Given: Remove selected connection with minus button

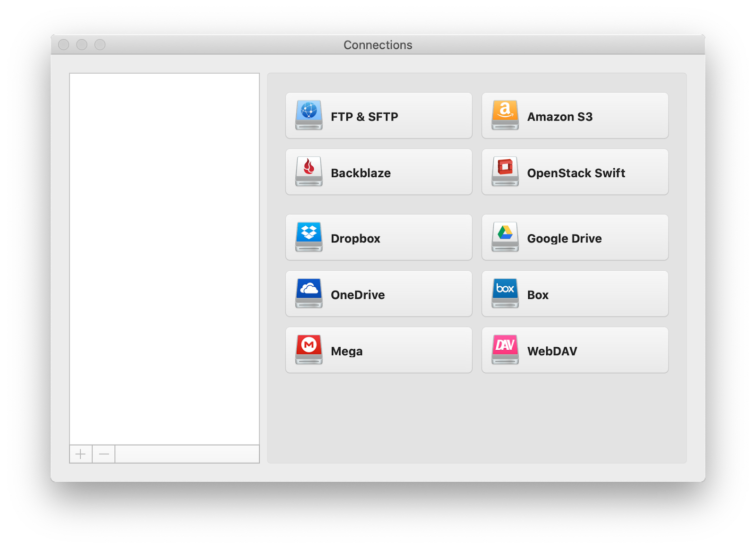Looking at the screenshot, I should point(104,454).
